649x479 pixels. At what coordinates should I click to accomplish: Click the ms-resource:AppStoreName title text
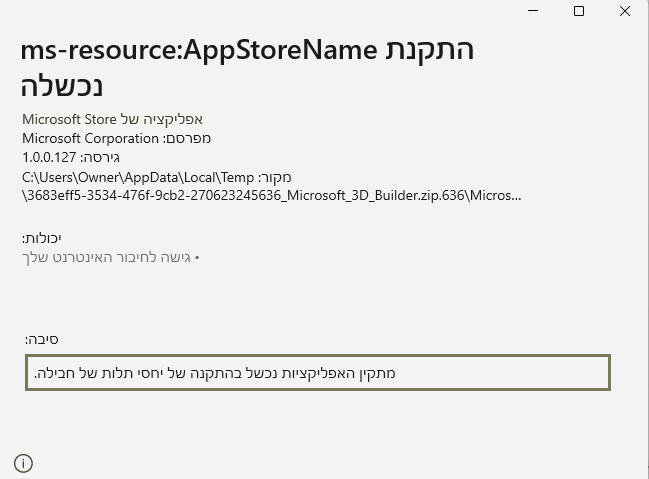click(x=198, y=50)
